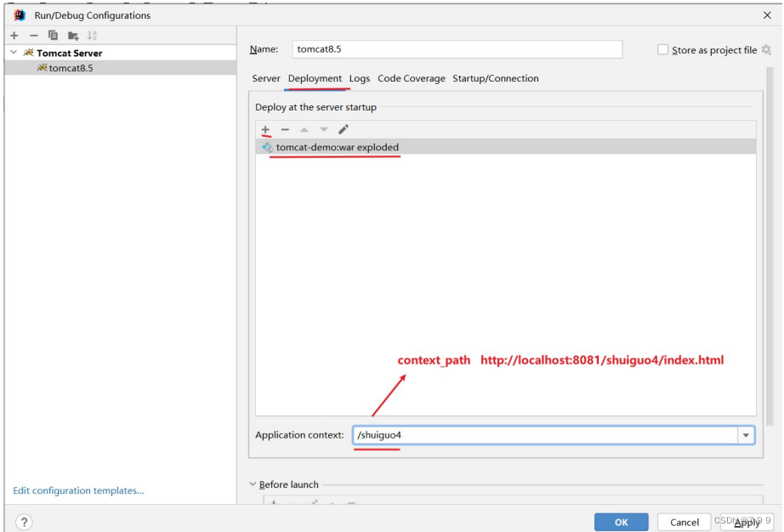Screen dimensions: 784x532
Task: Select tomcat8.5 configuration in tree
Action: (121, 68)
